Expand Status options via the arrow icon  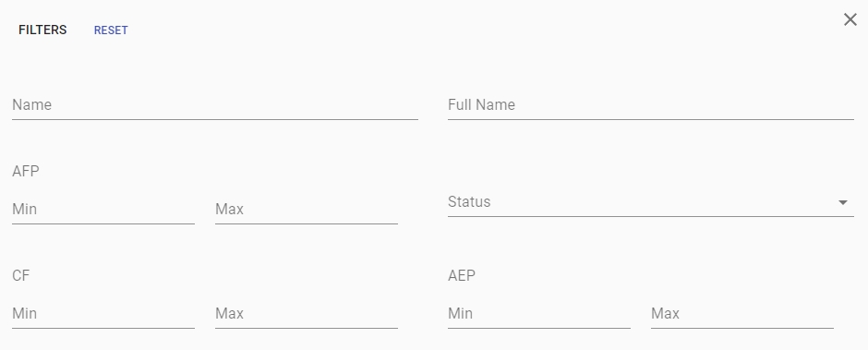(842, 202)
